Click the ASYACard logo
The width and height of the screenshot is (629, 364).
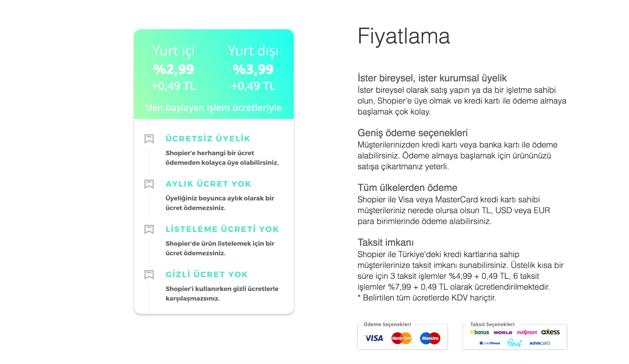click(539, 343)
